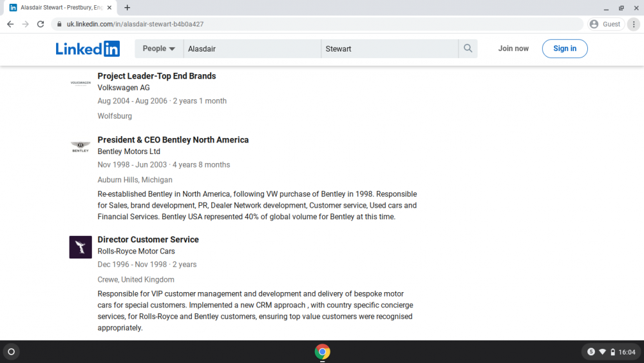Click the URL address bar
The image size is (644, 363).
point(316,25)
